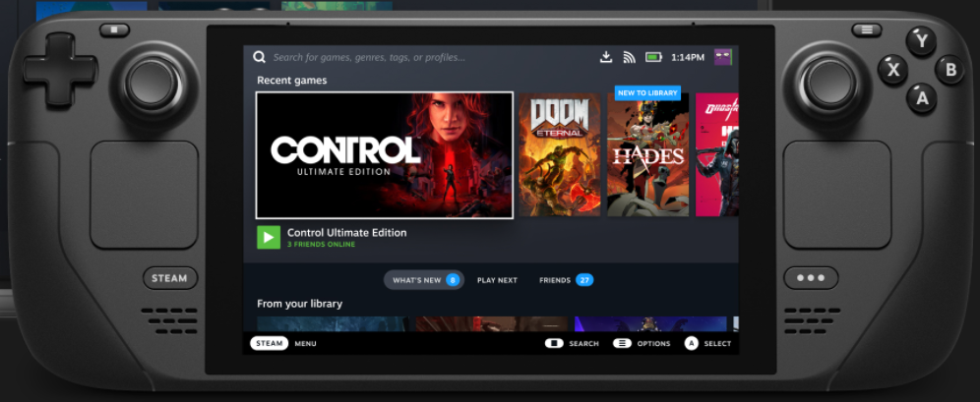Open second library game thumbnail
Image resolution: width=980 pixels, height=402 pixels.
click(492, 324)
